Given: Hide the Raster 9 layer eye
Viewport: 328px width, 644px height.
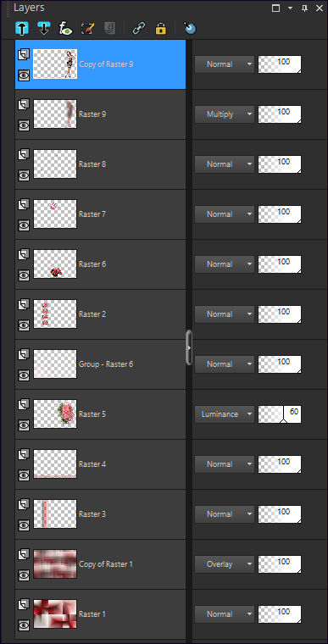Looking at the screenshot, I should point(24,125).
